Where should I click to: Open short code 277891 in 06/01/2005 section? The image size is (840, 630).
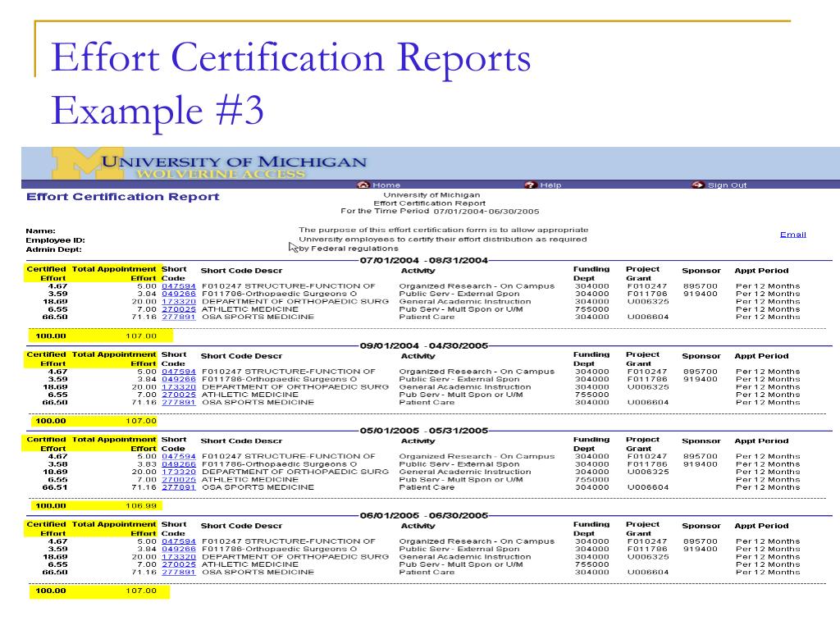(179, 573)
